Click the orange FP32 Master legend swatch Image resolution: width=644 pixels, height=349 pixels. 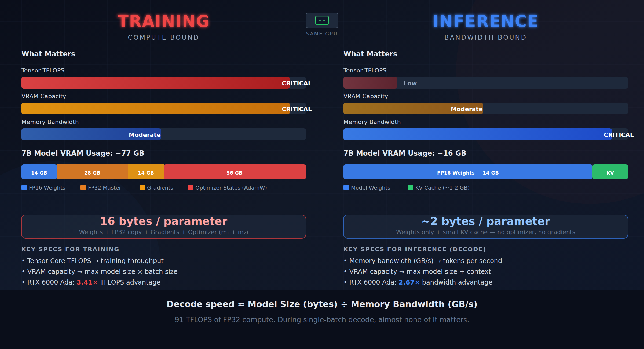tap(83, 187)
